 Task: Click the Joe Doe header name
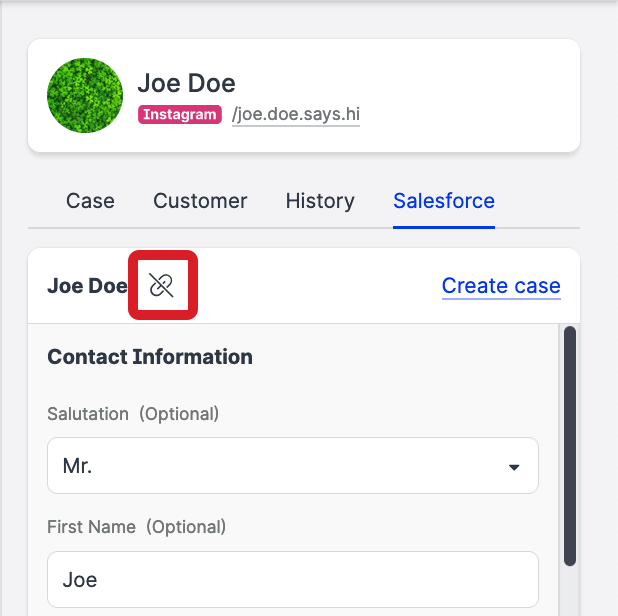click(x=186, y=82)
